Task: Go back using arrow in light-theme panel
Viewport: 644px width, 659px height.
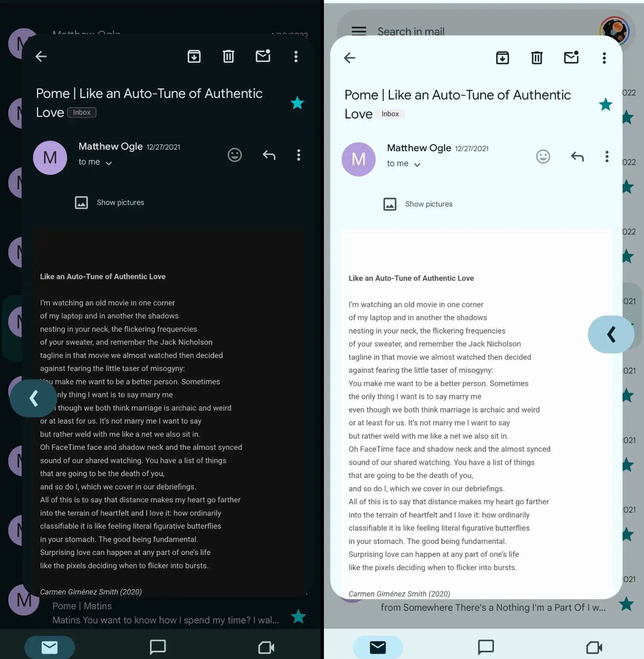Action: 349,58
